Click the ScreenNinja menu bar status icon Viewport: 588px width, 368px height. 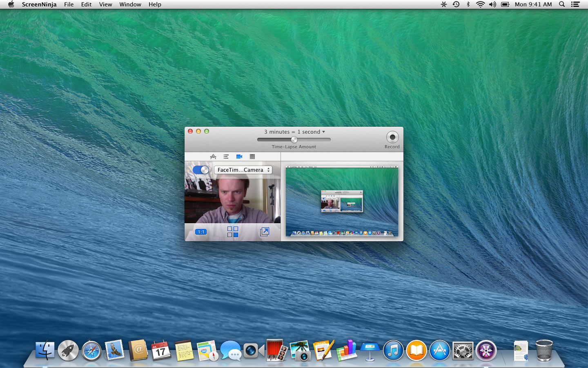pyautogui.click(x=443, y=4)
